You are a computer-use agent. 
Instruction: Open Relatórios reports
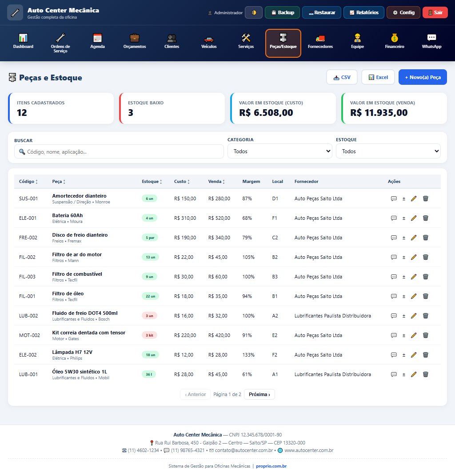(364, 12)
